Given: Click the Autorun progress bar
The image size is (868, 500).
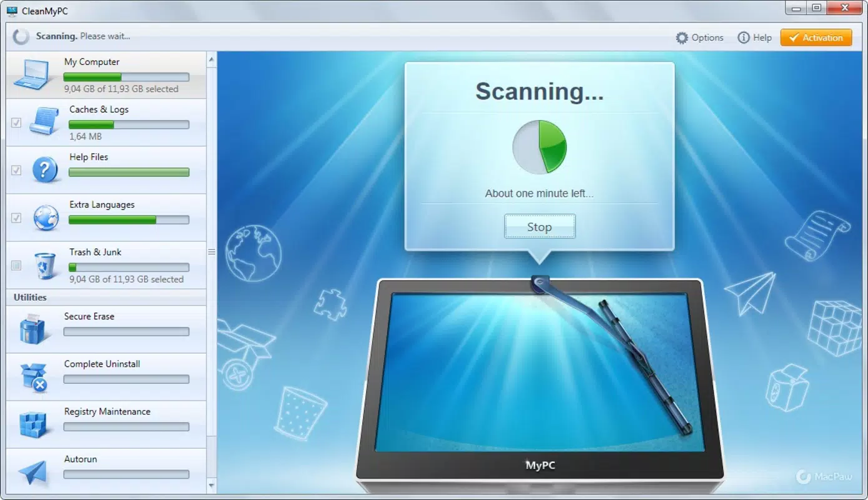Looking at the screenshot, I should [x=126, y=474].
